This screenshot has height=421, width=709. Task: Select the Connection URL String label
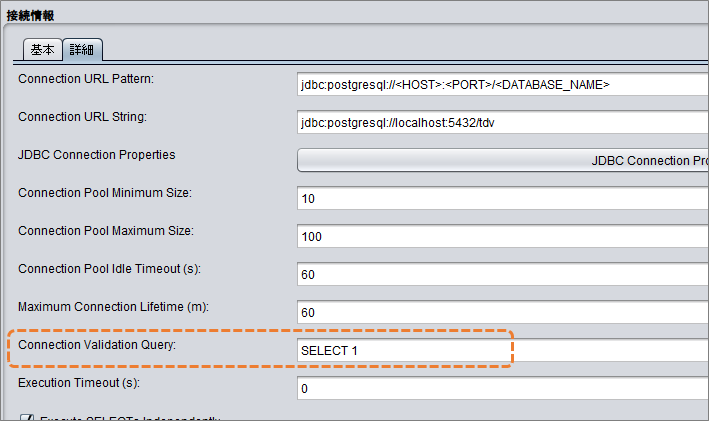click(82, 117)
